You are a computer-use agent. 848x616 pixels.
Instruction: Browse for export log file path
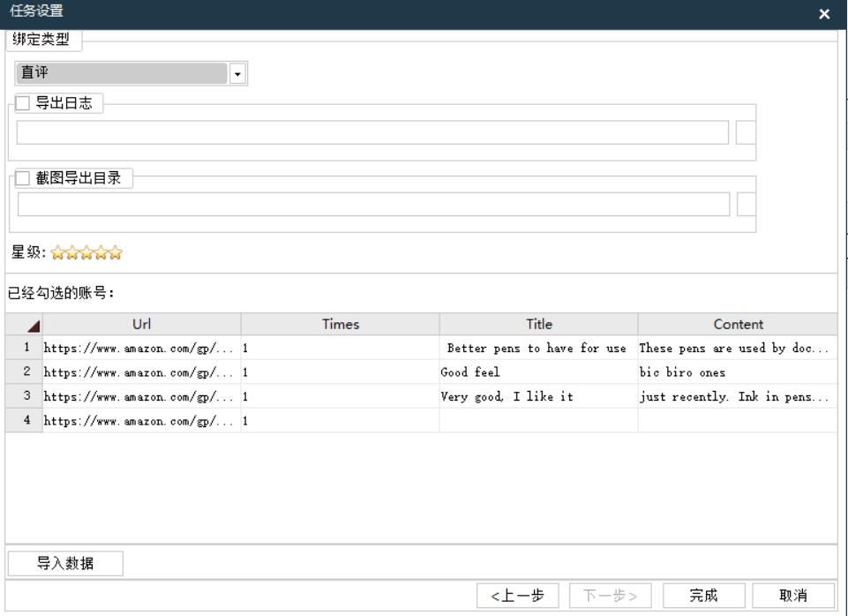point(746,132)
